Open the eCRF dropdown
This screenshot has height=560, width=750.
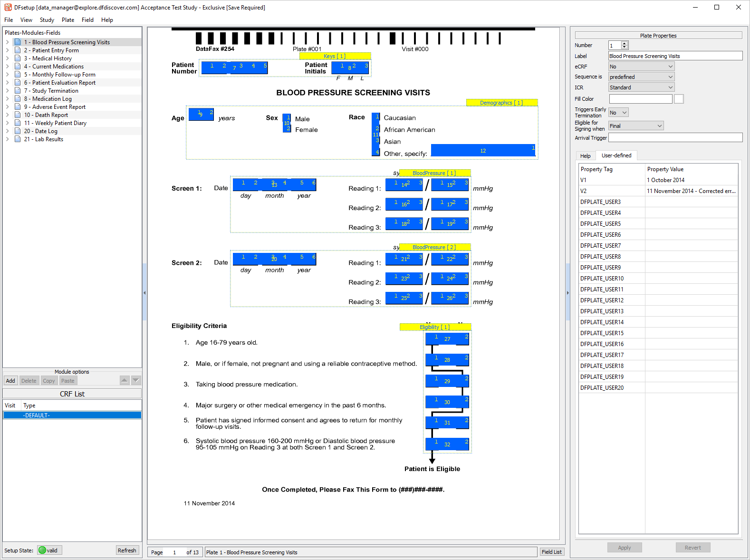pyautogui.click(x=641, y=67)
